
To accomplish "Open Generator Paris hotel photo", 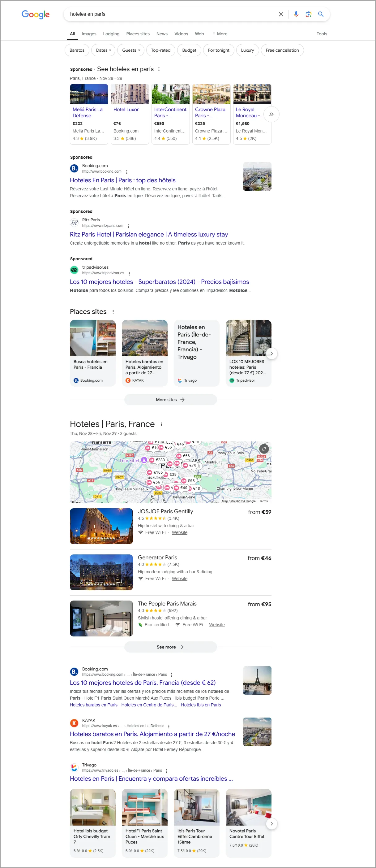I will point(101,572).
